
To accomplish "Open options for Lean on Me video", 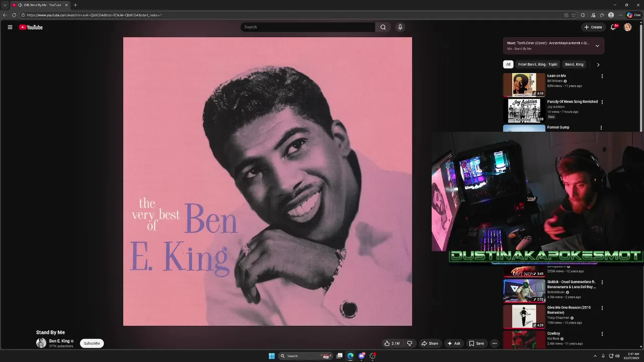I will pyautogui.click(x=602, y=76).
